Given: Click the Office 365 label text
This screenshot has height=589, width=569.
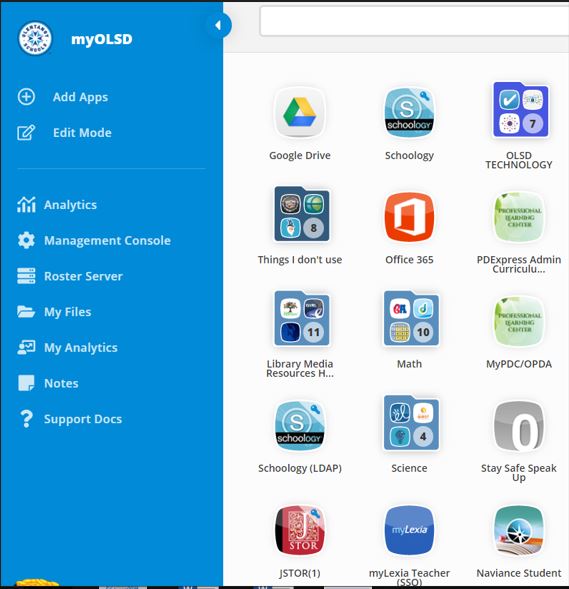Looking at the screenshot, I should click(x=409, y=260).
